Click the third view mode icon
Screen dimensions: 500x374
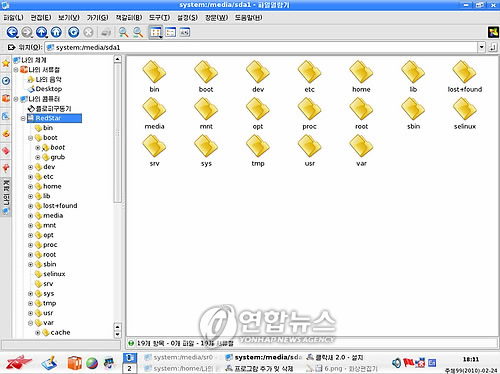185,32
